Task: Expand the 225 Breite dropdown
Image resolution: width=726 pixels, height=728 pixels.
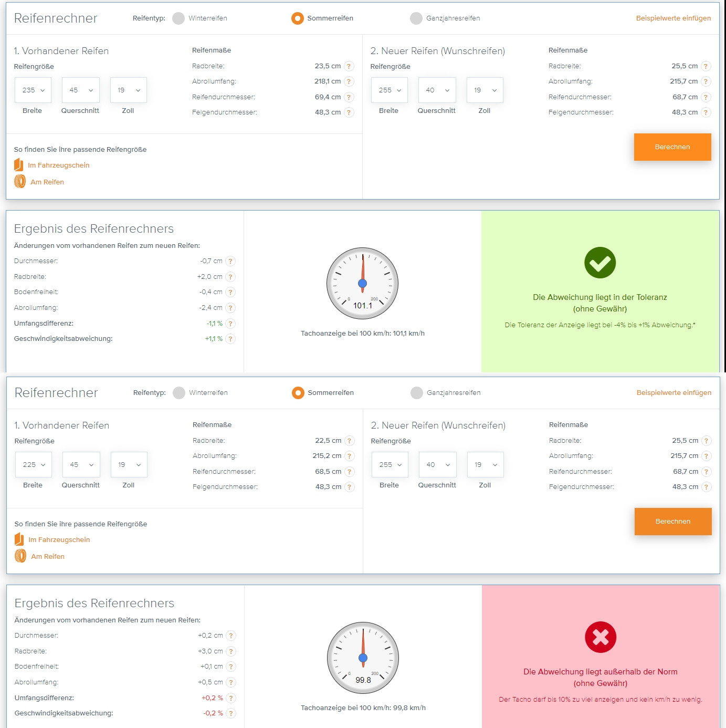Action: [34, 465]
